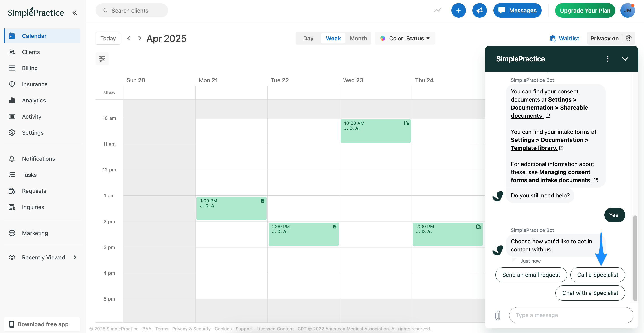
Task: Toggle Privacy on setting
Action: [x=604, y=38]
